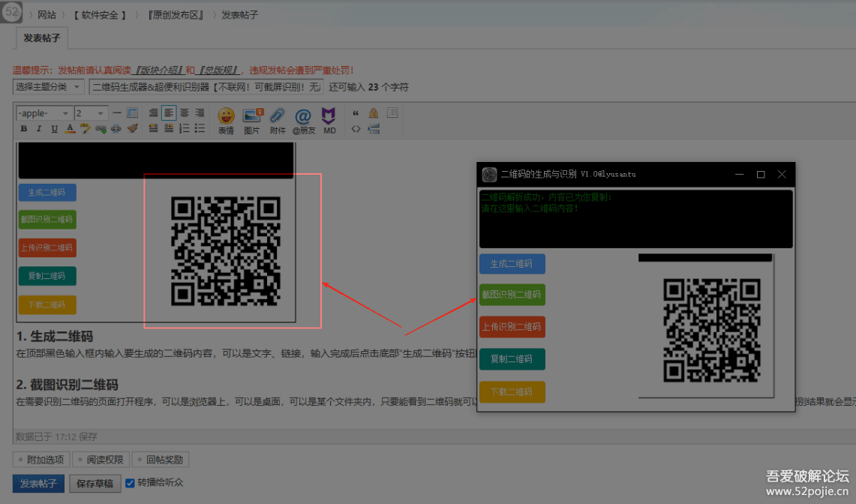Click the embedded screenshot in post editor

156,232
